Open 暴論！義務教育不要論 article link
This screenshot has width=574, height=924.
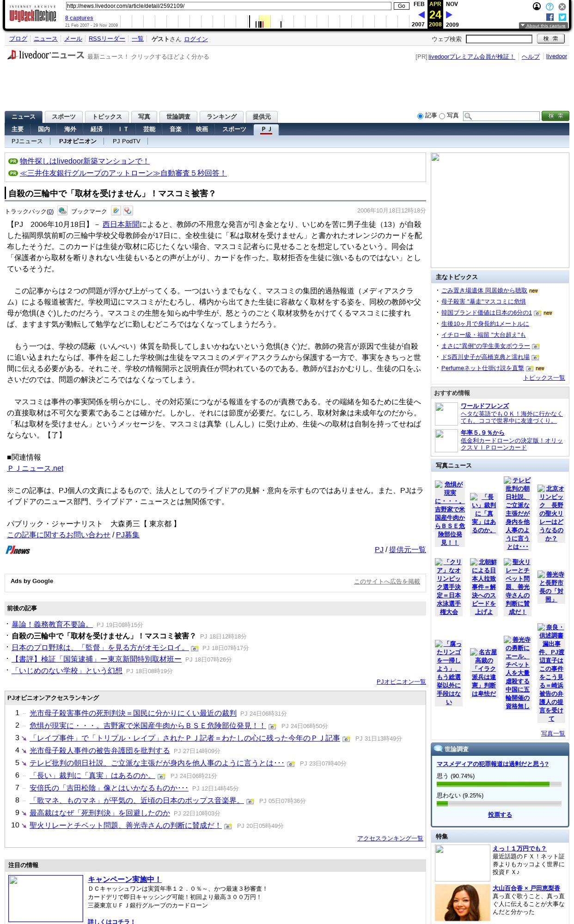[52, 625]
